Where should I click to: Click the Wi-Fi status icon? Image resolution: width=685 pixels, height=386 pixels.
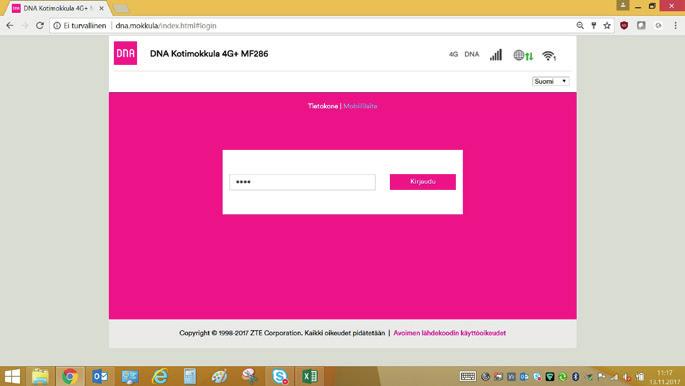pyautogui.click(x=549, y=55)
